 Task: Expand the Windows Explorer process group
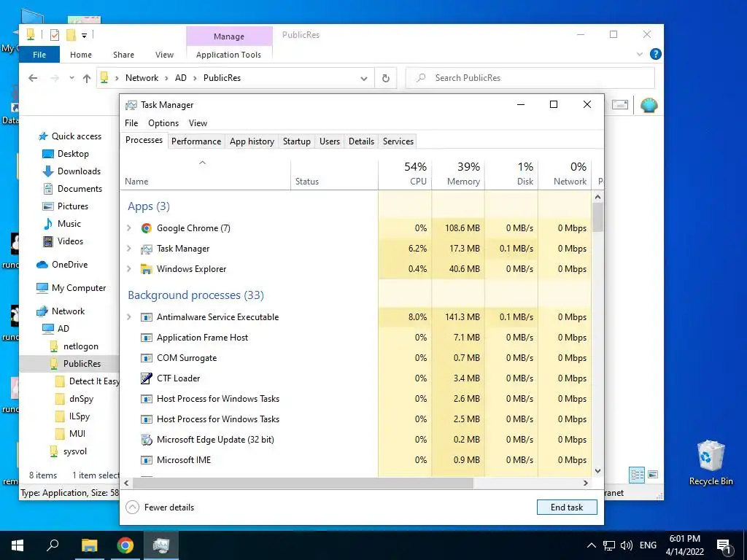pyautogui.click(x=128, y=269)
